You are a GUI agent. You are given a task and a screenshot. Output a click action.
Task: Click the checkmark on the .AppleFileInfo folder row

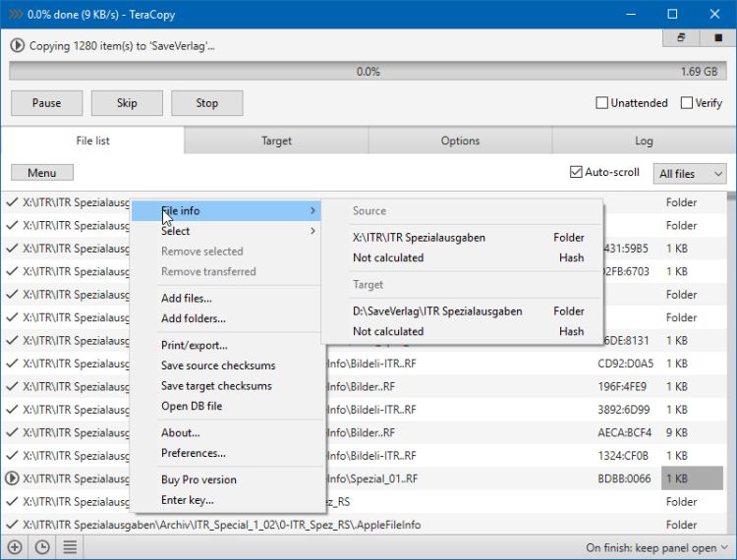pos(12,525)
